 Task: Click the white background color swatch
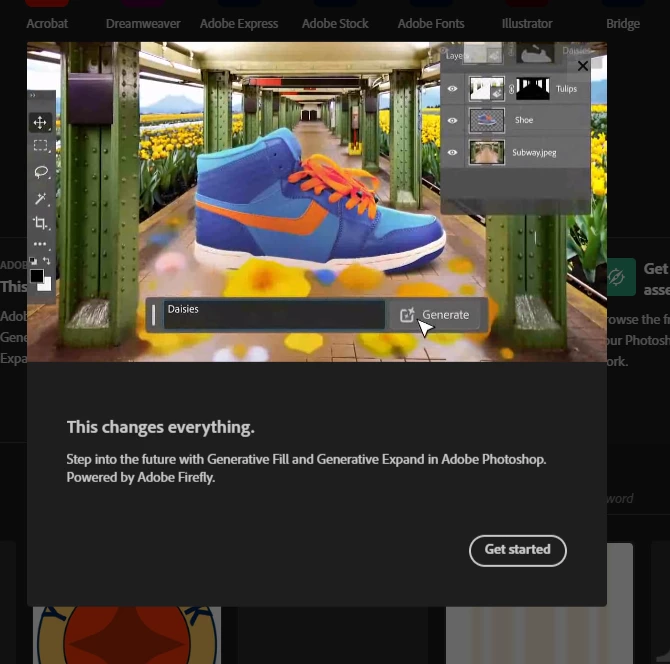46,286
